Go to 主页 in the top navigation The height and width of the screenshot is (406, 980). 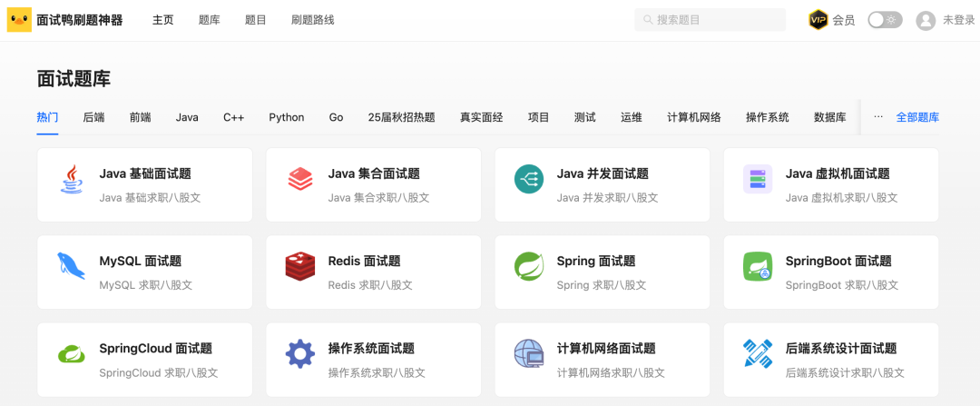(162, 20)
